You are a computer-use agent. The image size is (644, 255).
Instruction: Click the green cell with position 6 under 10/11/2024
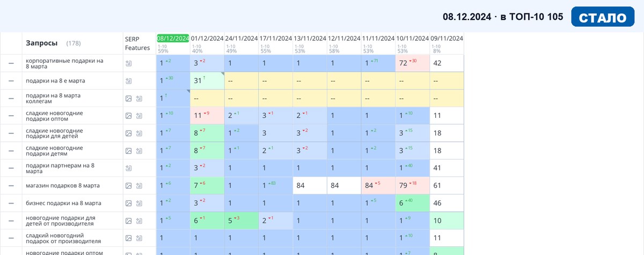[x=413, y=204]
